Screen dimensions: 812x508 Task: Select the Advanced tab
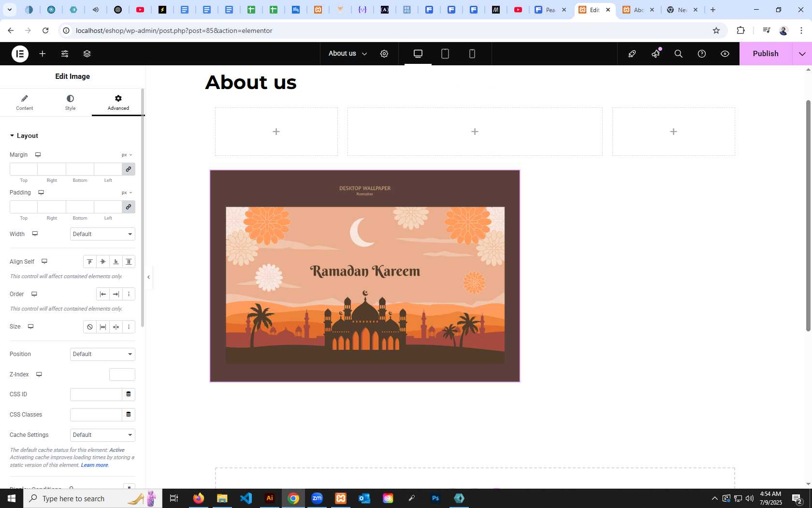click(118, 103)
